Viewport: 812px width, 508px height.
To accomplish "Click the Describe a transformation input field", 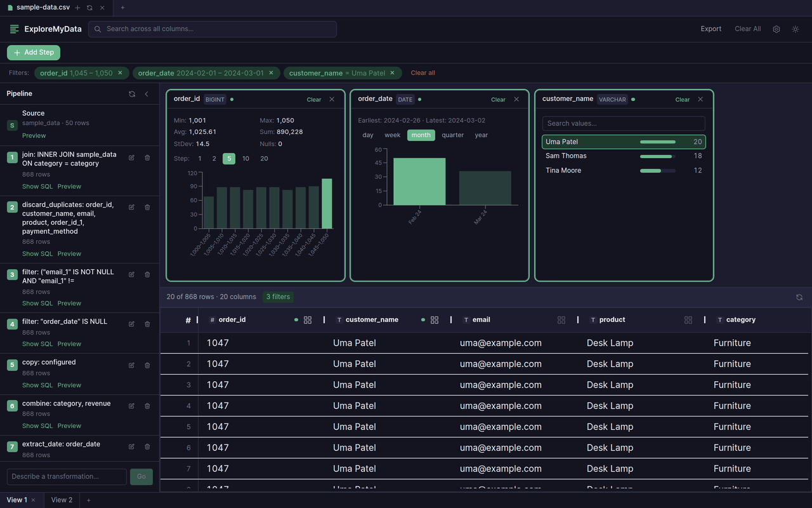I will tap(66, 476).
